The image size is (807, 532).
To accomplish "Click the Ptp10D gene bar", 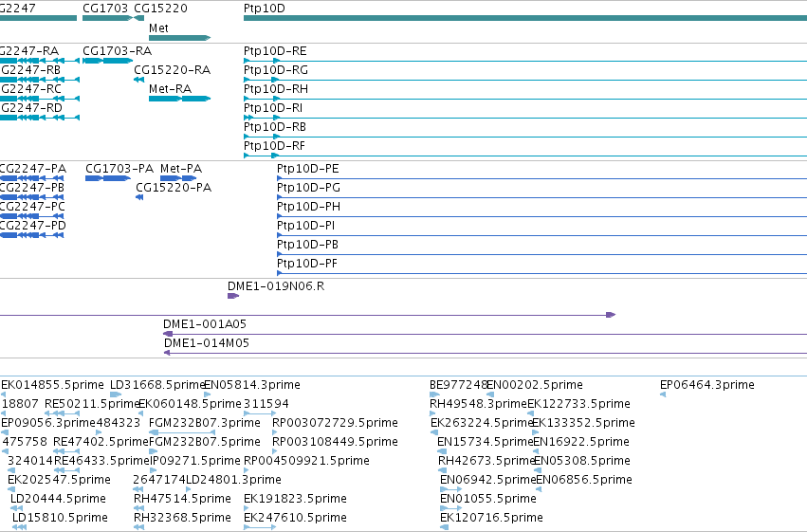I will click(525, 19).
